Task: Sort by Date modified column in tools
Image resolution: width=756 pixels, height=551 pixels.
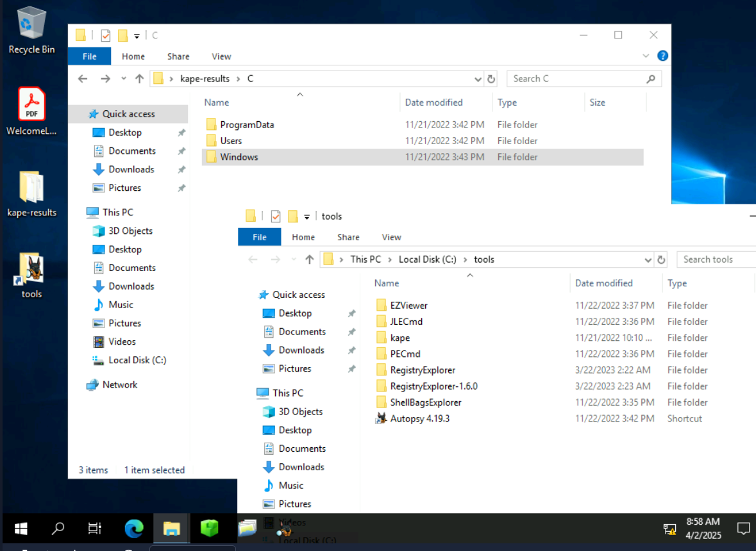Action: point(603,283)
